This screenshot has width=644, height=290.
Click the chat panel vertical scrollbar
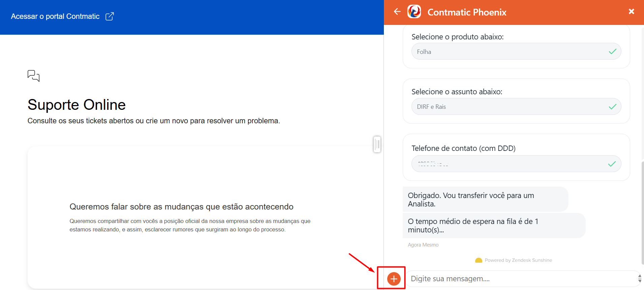[642, 213]
